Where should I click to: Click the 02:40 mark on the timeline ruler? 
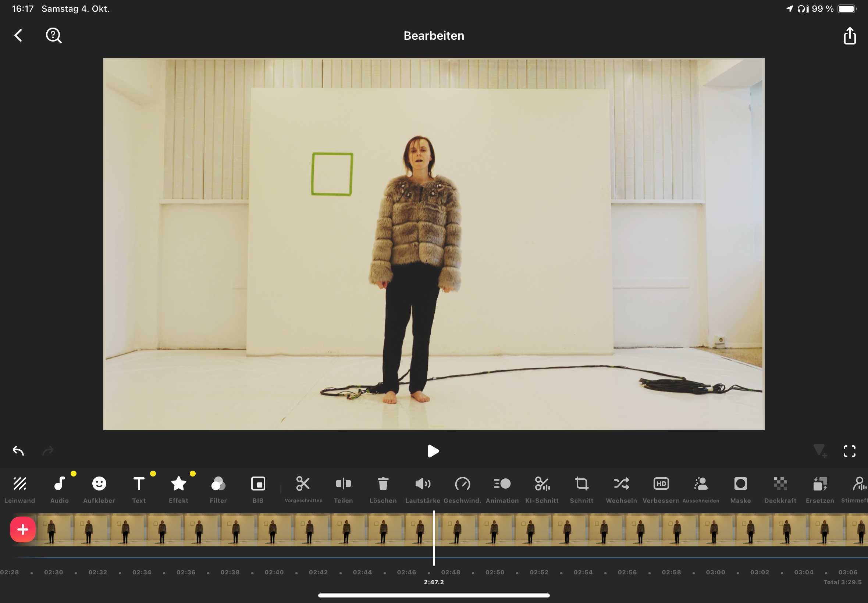coord(274,572)
